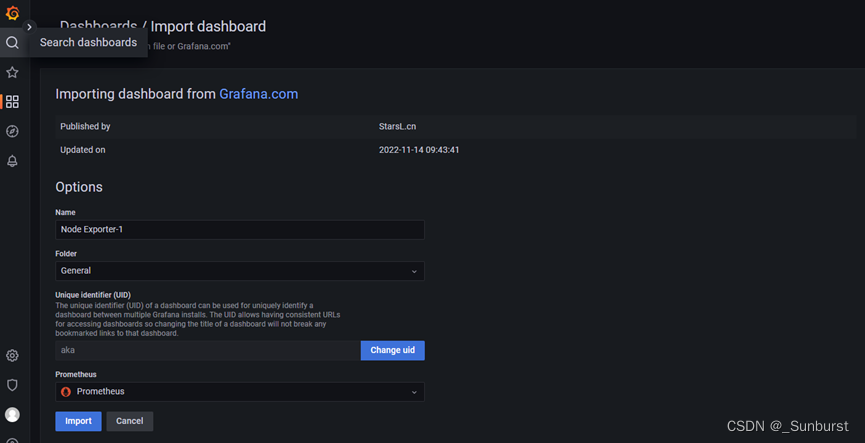Click the Import button
Viewport: 865px width, 443px height.
click(x=78, y=421)
